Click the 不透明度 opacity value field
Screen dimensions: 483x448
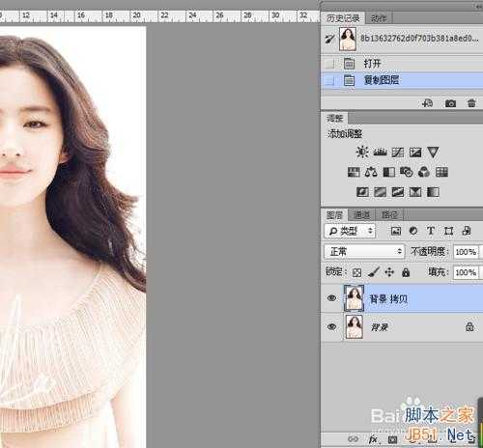pyautogui.click(x=466, y=252)
